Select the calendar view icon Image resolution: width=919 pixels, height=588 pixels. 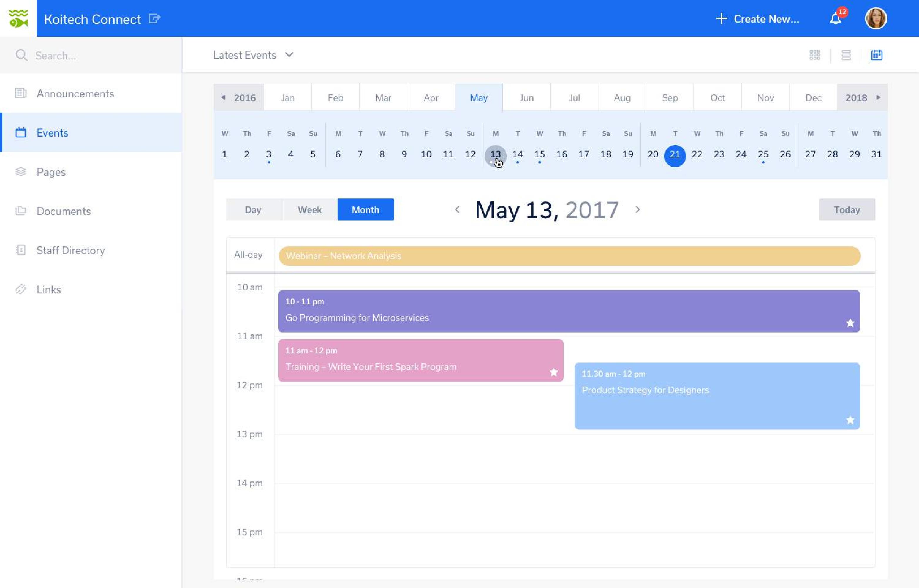877,55
